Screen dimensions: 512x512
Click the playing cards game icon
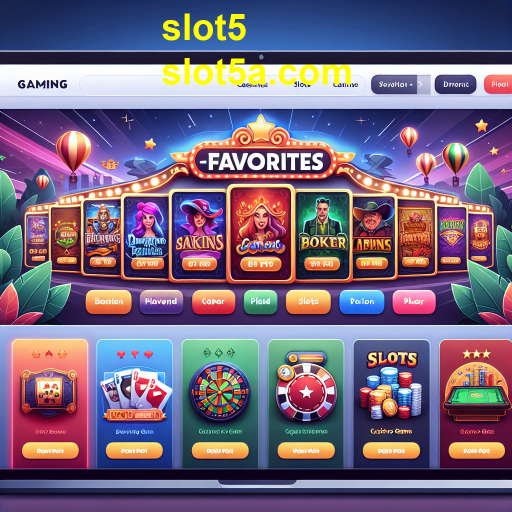click(135, 392)
